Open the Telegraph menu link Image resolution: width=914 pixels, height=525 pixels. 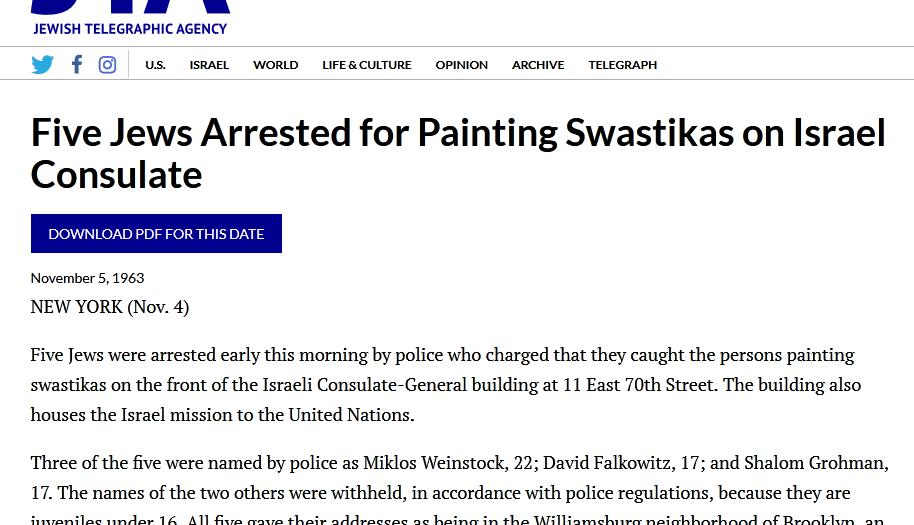coord(622,65)
